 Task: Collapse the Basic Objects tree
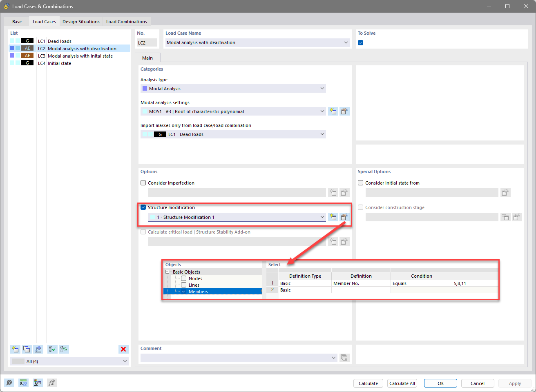pos(167,272)
